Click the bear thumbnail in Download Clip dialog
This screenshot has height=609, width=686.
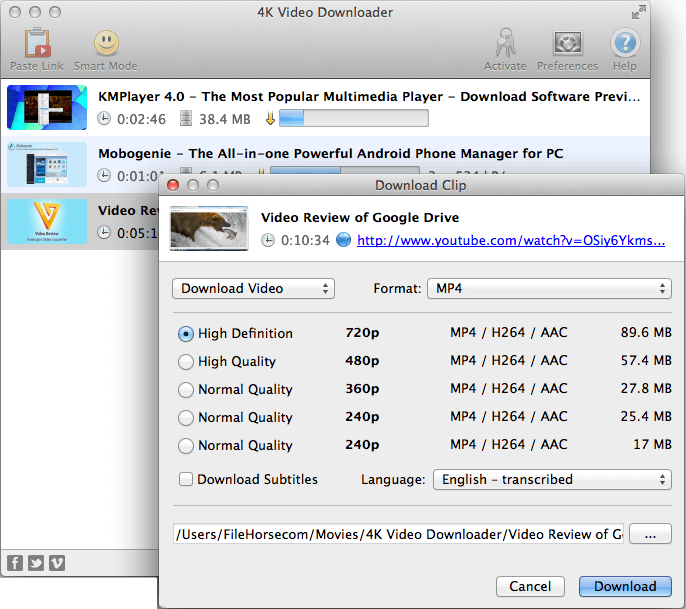coord(209,228)
